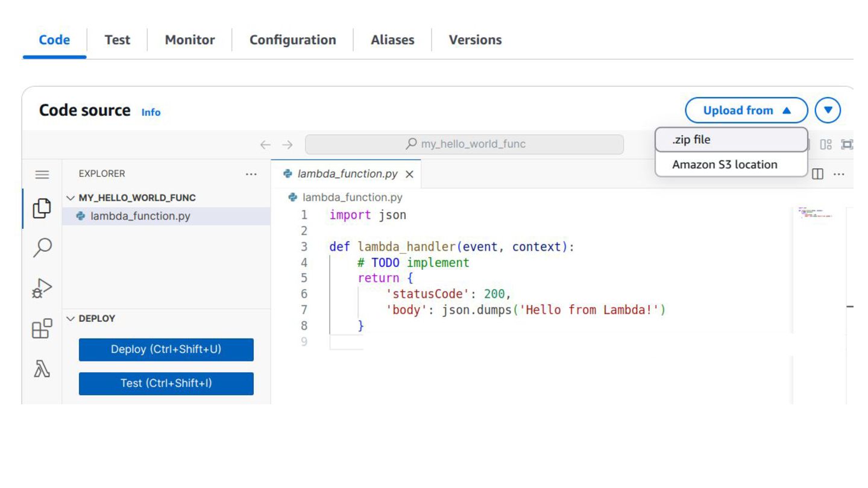Choose .zip file option
Screen dimensions: 868x488
click(731, 140)
